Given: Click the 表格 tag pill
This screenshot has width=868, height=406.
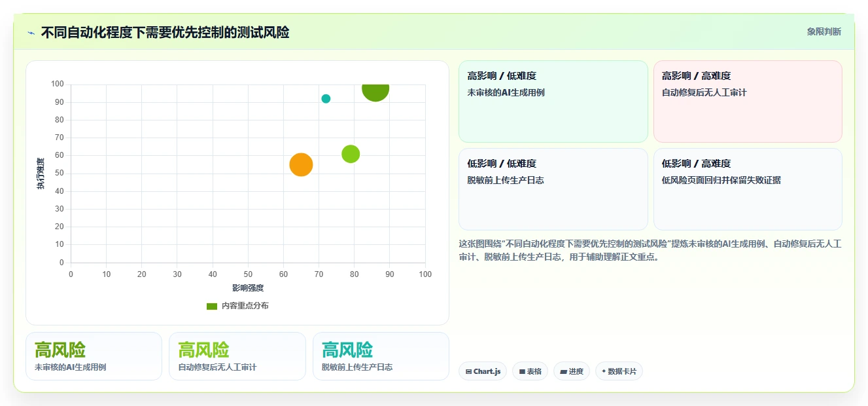Looking at the screenshot, I should click(x=530, y=371).
